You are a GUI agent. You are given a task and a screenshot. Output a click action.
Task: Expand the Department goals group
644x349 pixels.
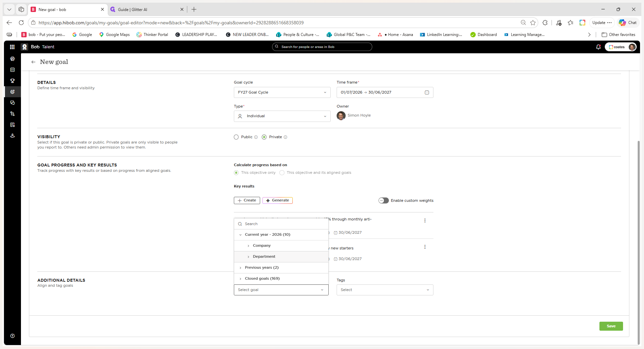(x=281, y=257)
